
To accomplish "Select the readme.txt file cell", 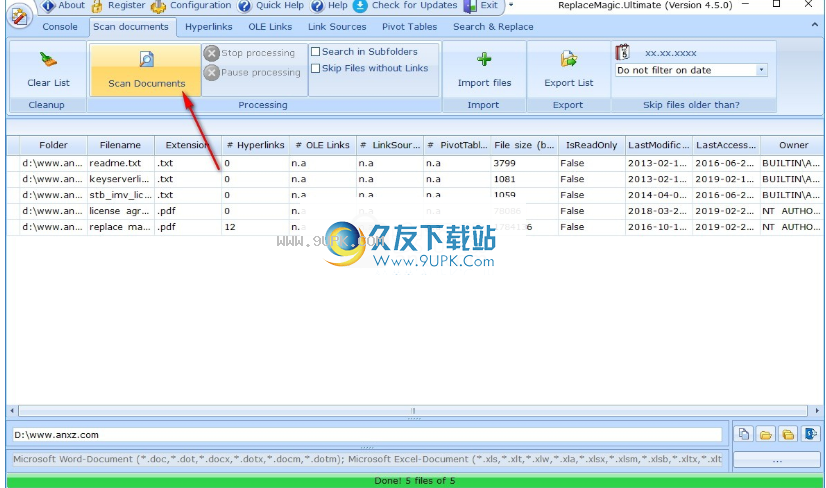I will coord(121,163).
